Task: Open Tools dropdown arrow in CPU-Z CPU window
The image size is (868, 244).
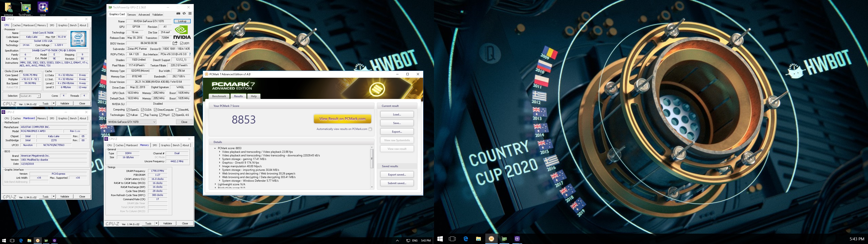Action: click(54, 103)
